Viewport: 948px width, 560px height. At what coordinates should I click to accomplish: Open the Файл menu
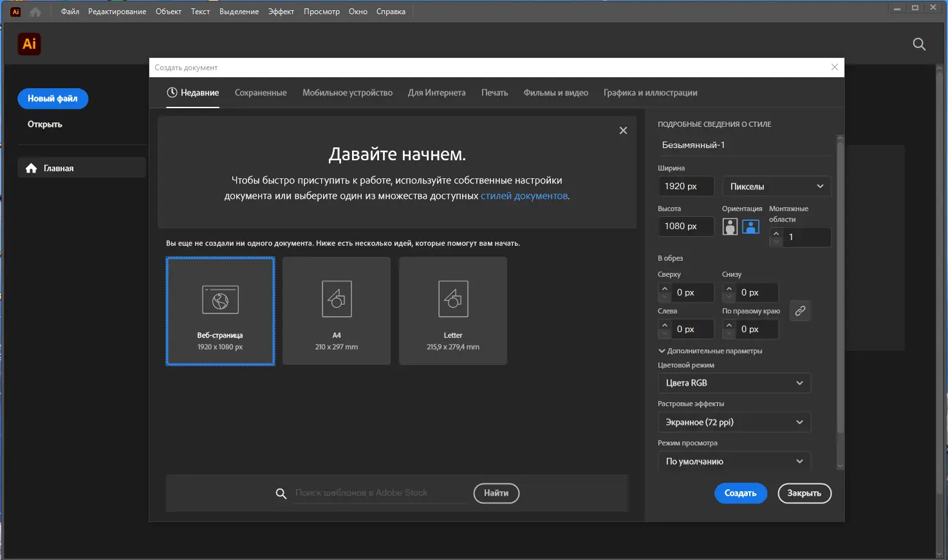pyautogui.click(x=70, y=11)
